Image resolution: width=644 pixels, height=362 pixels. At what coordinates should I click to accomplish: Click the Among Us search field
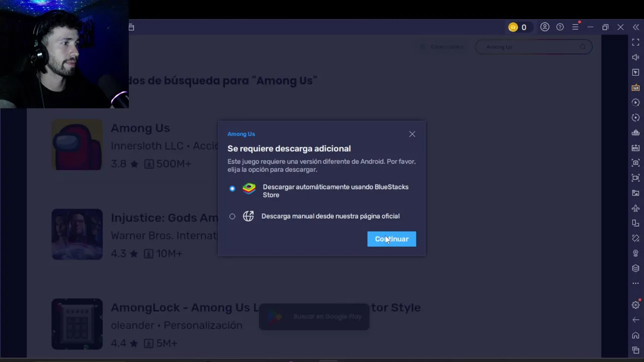click(533, 47)
